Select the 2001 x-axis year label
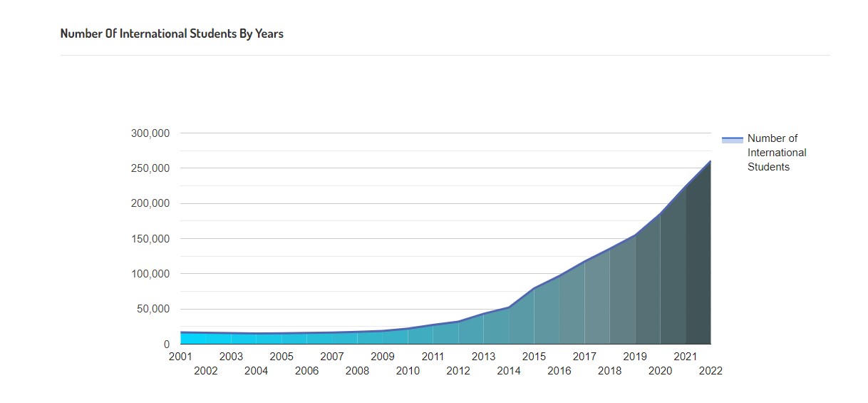Image resolution: width=868 pixels, height=403 pixels. [x=180, y=357]
